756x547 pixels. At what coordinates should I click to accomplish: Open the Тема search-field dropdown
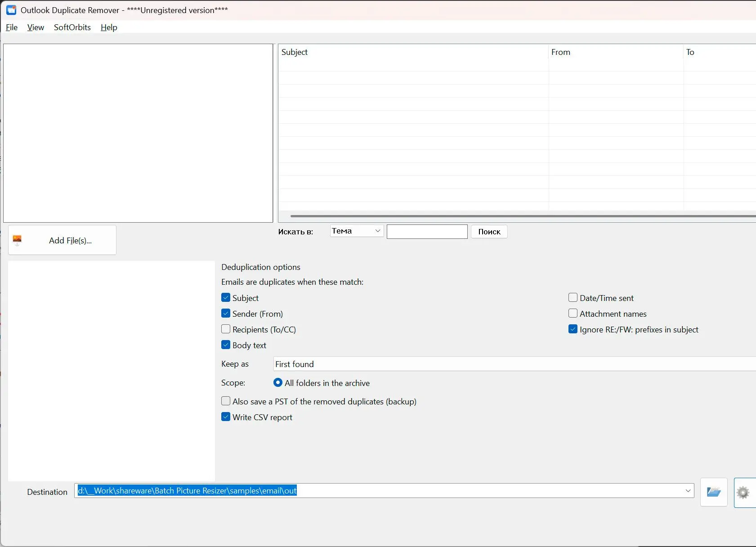(x=357, y=231)
